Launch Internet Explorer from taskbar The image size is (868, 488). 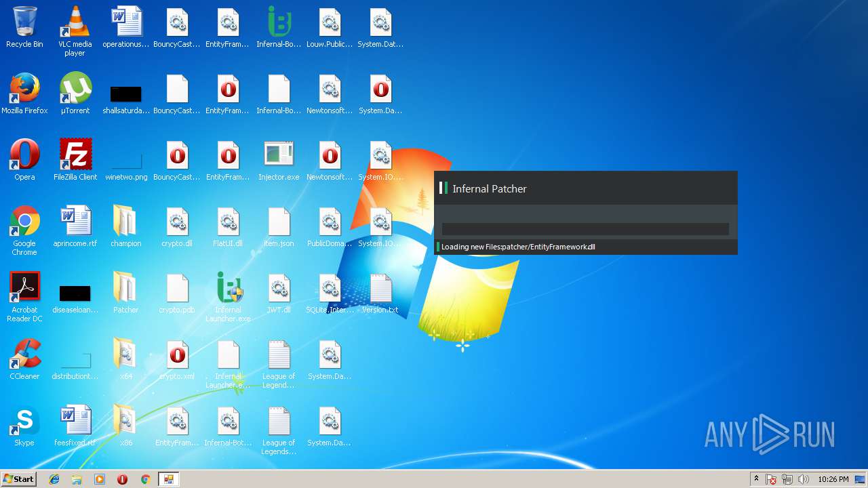pos(54,479)
